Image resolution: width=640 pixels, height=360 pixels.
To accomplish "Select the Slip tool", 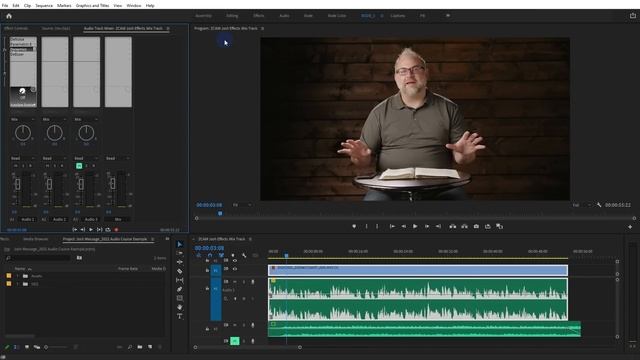I will pyautogui.click(x=180, y=280).
